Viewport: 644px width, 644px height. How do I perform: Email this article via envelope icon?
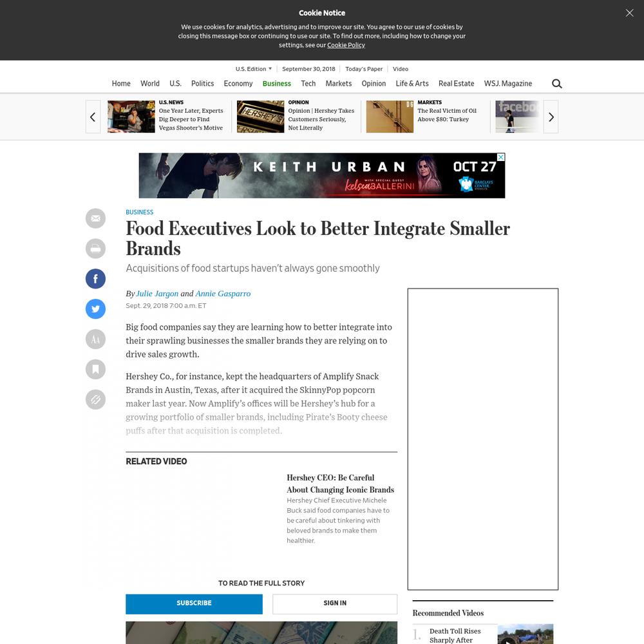pos(96,218)
